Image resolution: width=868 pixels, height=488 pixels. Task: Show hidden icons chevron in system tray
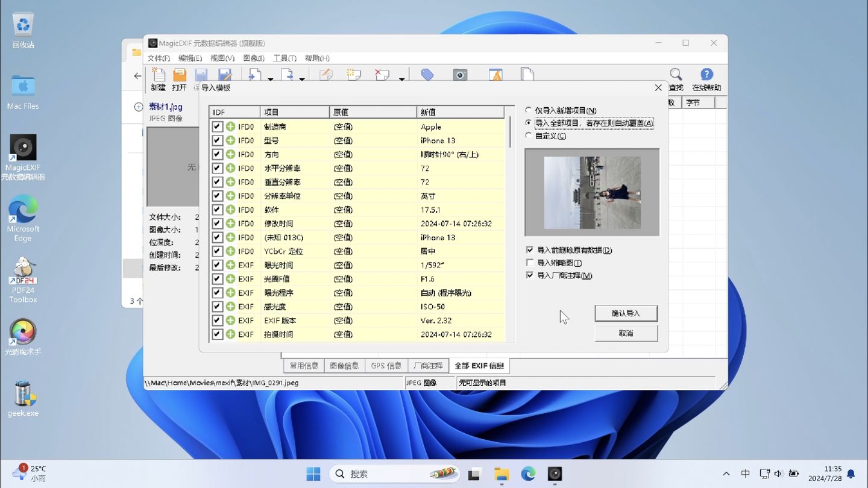(x=726, y=474)
